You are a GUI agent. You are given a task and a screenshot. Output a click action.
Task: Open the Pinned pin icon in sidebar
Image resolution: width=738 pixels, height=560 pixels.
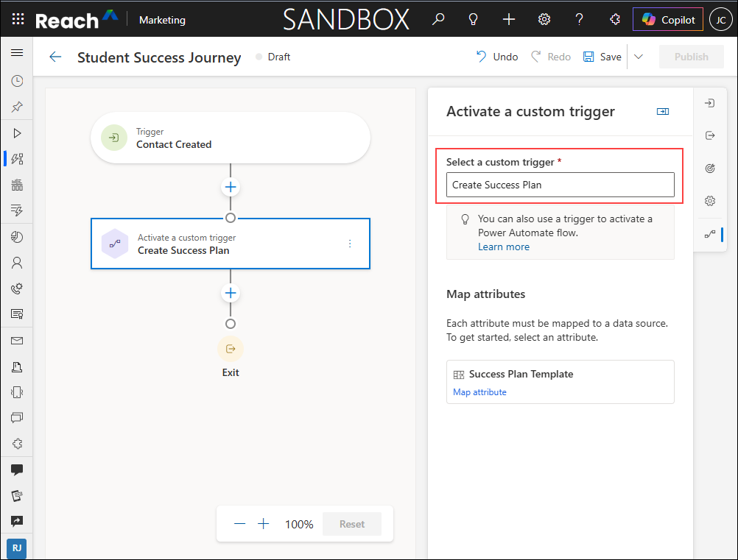click(x=17, y=107)
